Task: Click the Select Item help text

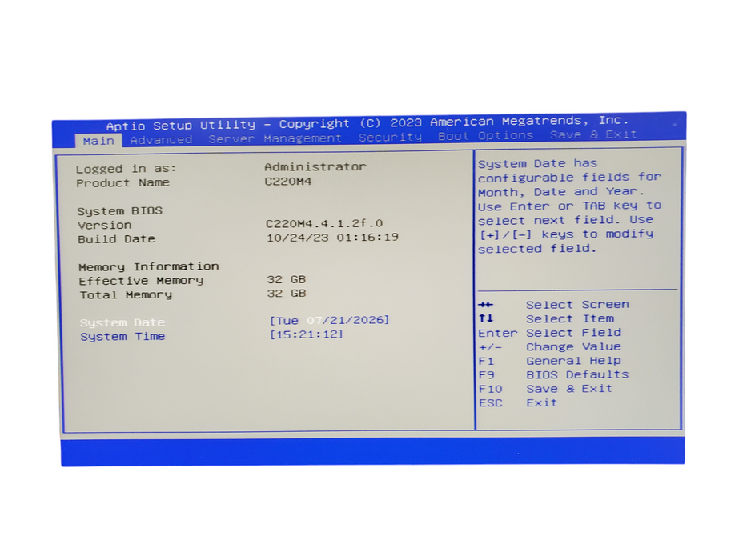Action: (570, 318)
